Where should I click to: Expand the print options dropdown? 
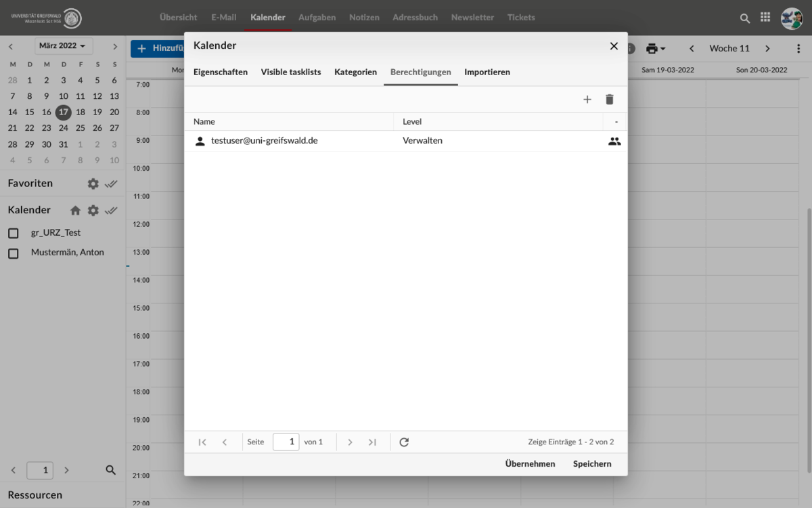pos(655,49)
